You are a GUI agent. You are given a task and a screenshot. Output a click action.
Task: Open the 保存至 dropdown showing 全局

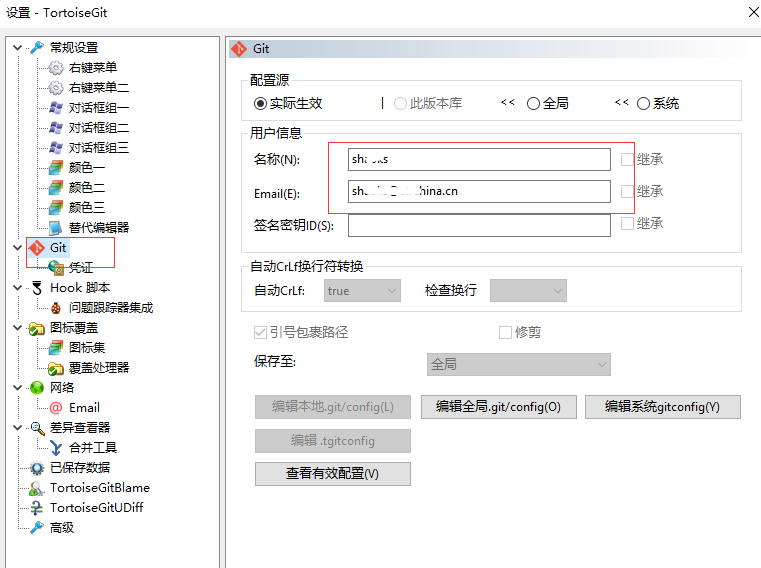pos(519,364)
